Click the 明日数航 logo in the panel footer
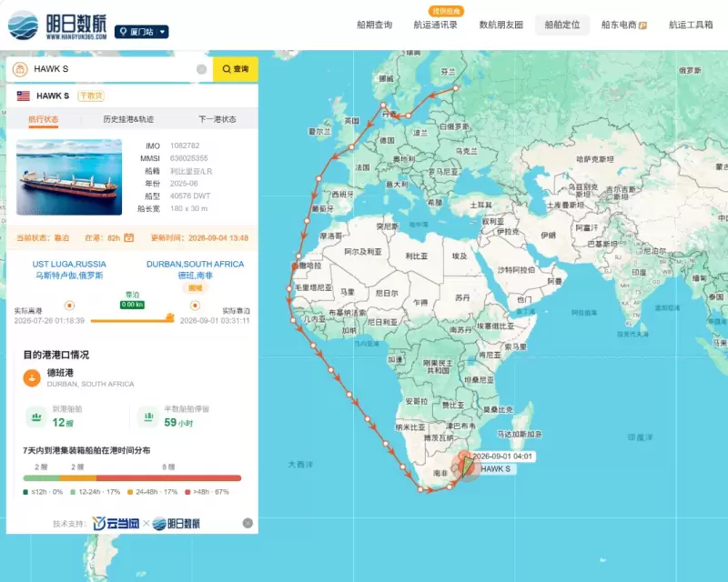Screen dimensions: 728x582 tap(177, 524)
